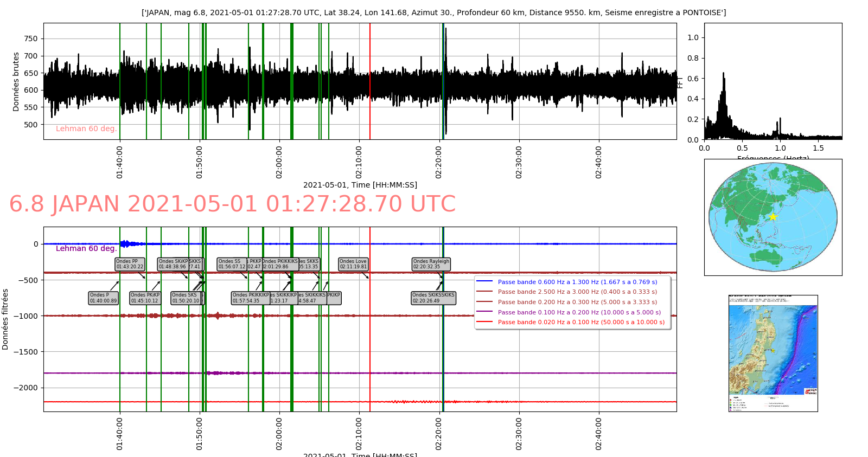Open the Japan regional map thumbnail
Image resolution: width=868 pixels, height=457 pixels.
[x=773, y=353]
